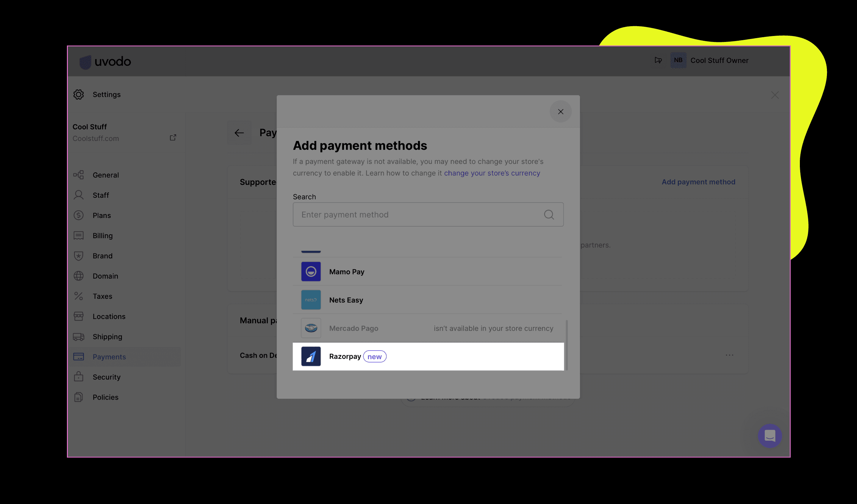Click the Settings gear icon
This screenshot has height=504, width=857.
[79, 95]
